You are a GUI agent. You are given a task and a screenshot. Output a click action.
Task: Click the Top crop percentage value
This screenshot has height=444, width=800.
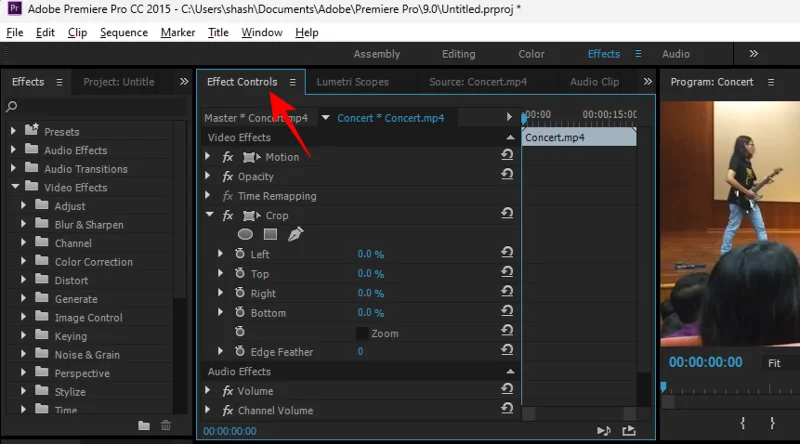click(x=370, y=274)
